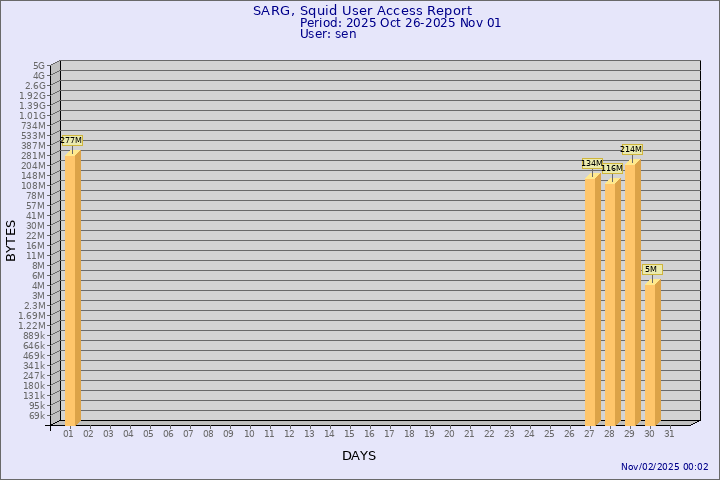Click day 31 on the days axis

coord(669,434)
